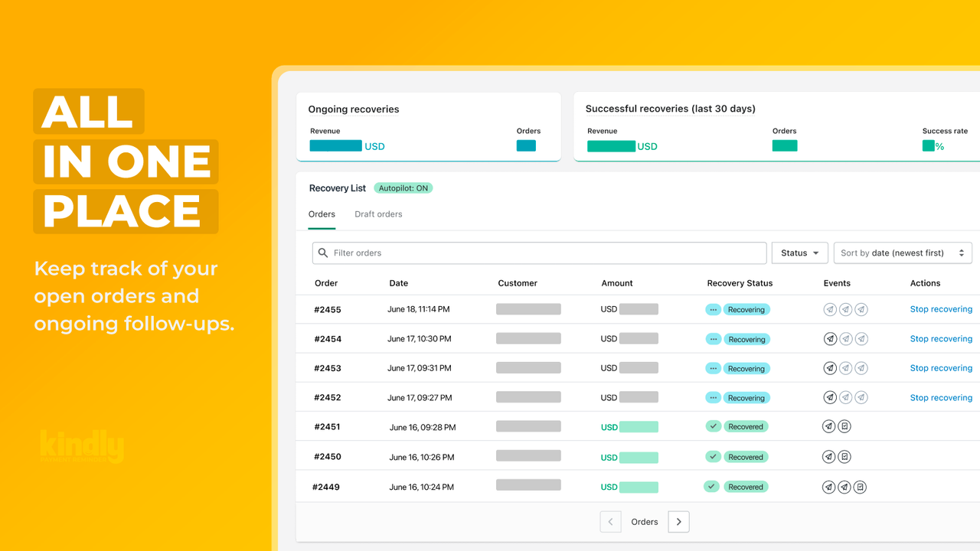Select the Orders tab
The image size is (980, 551).
pyautogui.click(x=322, y=214)
